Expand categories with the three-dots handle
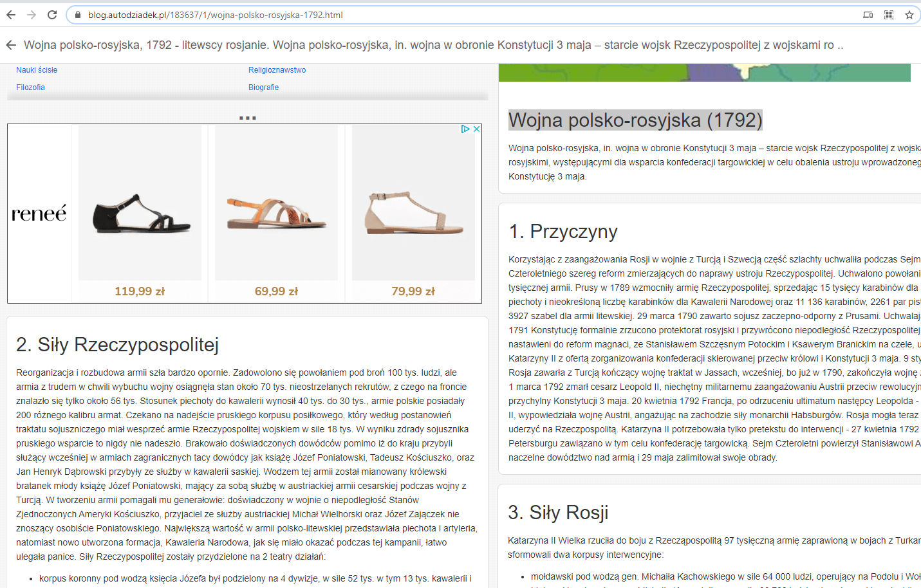921x588 pixels. pos(247,118)
